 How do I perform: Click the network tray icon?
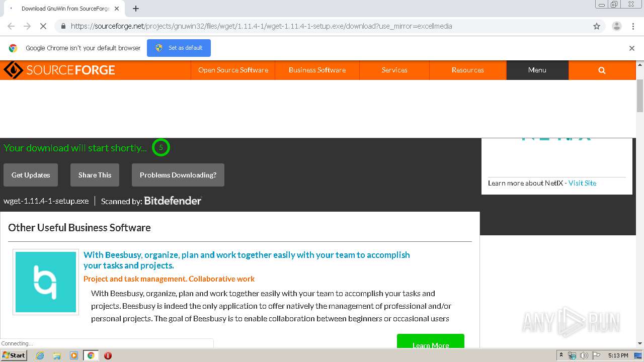coord(572,355)
